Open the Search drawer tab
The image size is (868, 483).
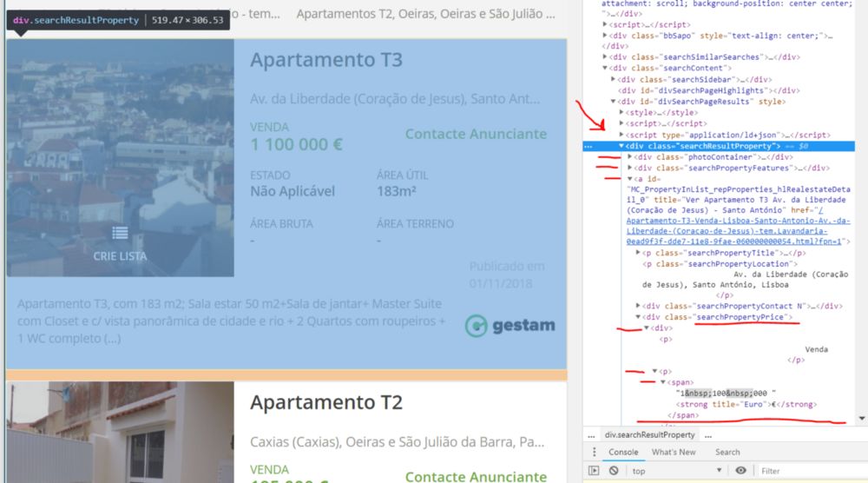pos(727,452)
